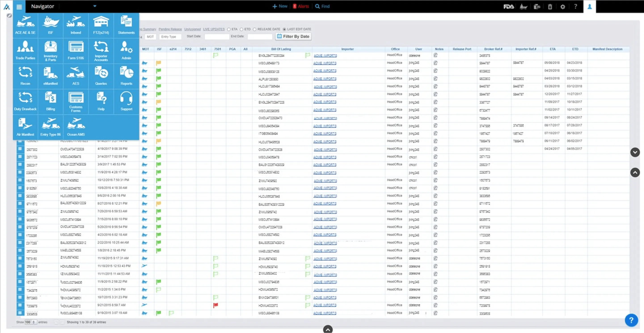Open the Trade Parties module

click(25, 51)
